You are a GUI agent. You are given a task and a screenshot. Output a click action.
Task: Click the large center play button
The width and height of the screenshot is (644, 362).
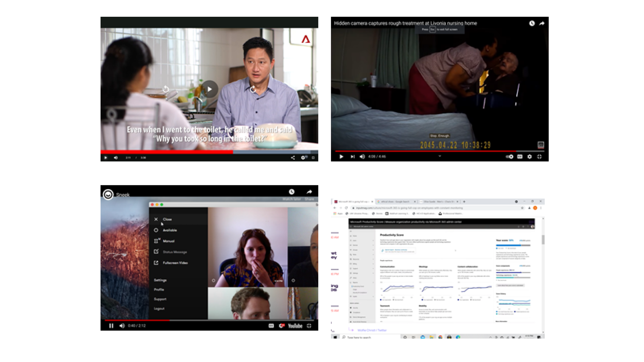(x=210, y=89)
